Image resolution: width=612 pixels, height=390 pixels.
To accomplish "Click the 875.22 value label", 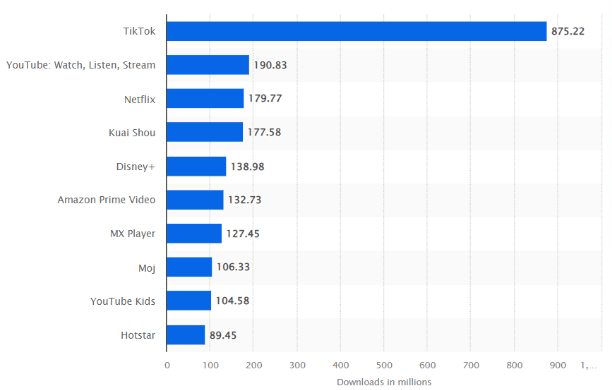I will pyautogui.click(x=568, y=31).
